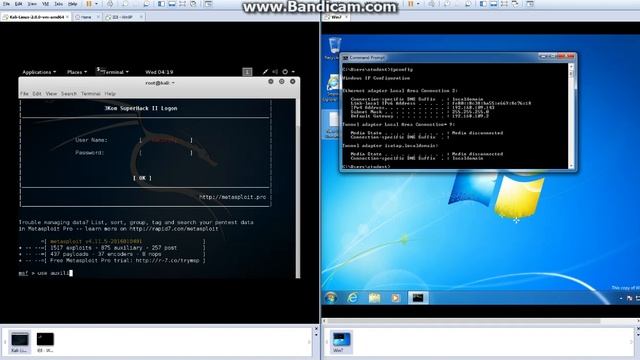Image resolution: width=640 pixels, height=360 pixels.
Task: Select the Win7 tab in right VMware window
Action: [x=336, y=17]
